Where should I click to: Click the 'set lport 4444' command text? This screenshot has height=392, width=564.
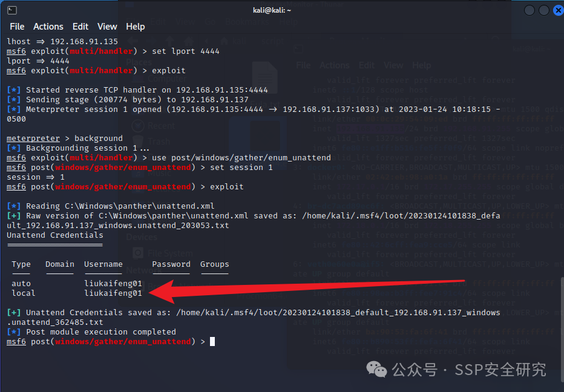186,51
